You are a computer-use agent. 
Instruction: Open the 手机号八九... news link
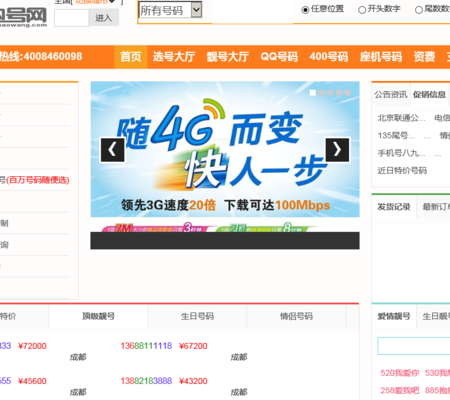point(401,153)
